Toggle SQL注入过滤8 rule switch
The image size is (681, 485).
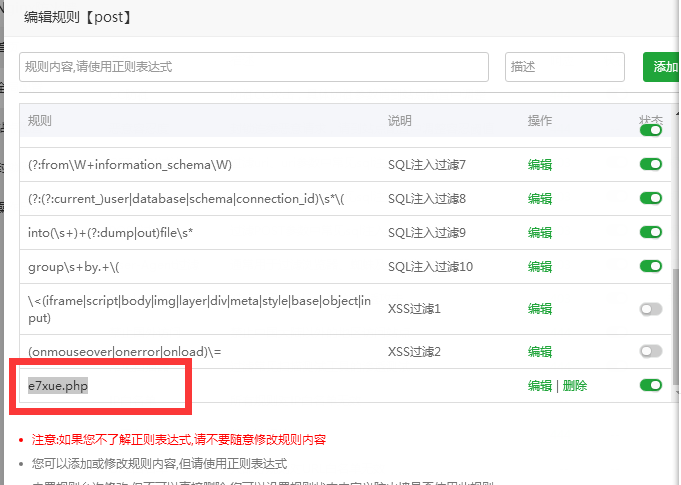[651, 198]
